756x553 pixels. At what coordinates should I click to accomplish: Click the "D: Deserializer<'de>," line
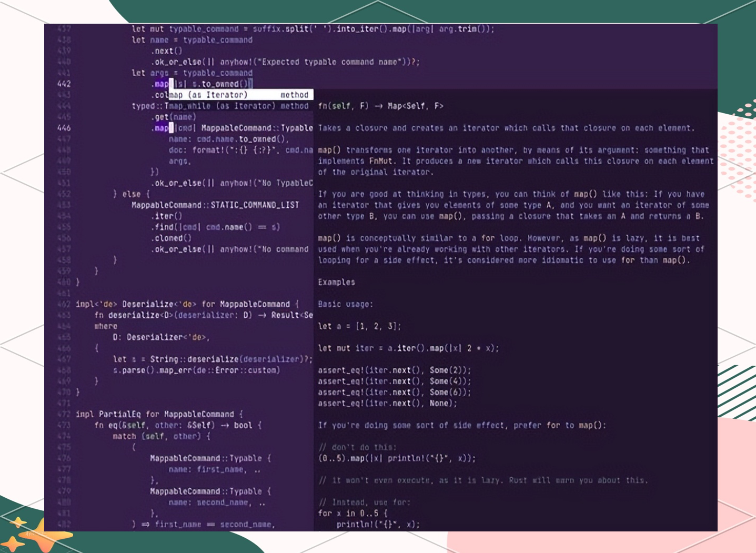(x=162, y=337)
